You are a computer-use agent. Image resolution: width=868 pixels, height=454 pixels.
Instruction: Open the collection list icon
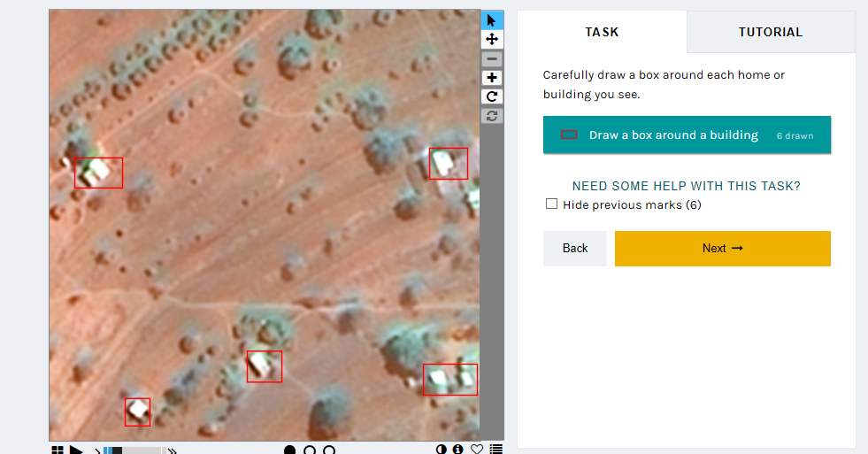click(x=496, y=450)
